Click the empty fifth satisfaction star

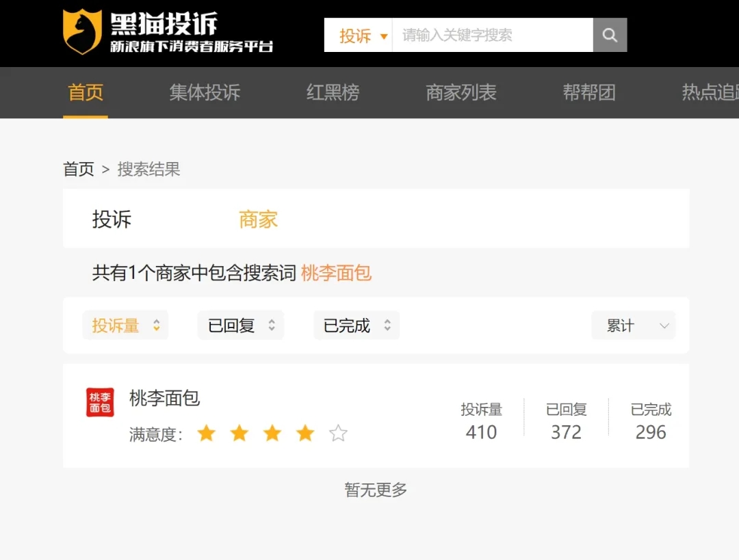pyautogui.click(x=339, y=434)
